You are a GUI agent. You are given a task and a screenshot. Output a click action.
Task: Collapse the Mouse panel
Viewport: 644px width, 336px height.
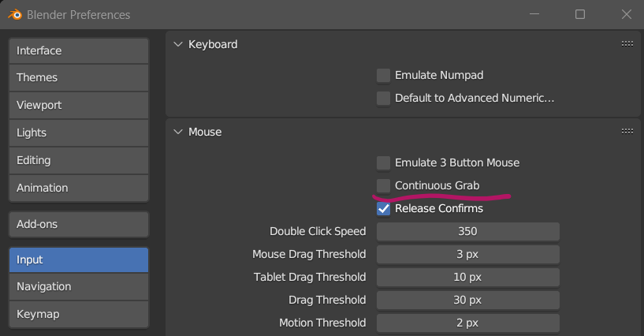(x=177, y=132)
